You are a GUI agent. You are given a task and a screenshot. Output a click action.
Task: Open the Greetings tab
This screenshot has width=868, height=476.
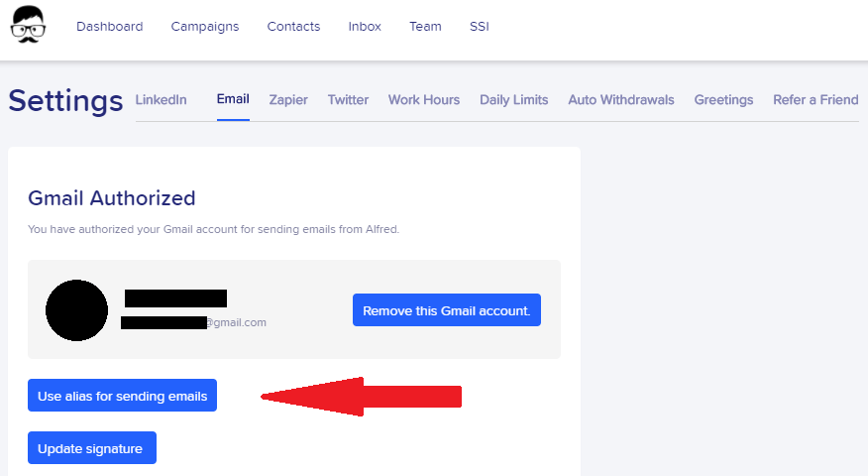[723, 100]
